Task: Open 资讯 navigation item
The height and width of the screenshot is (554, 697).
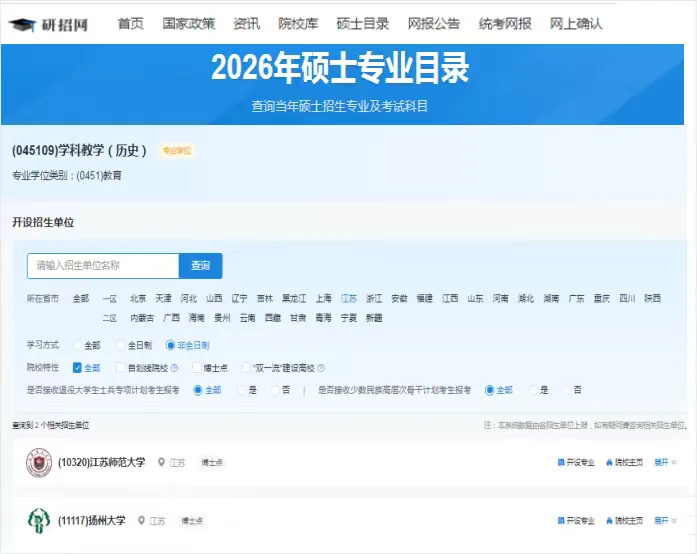Action: pyautogui.click(x=247, y=24)
